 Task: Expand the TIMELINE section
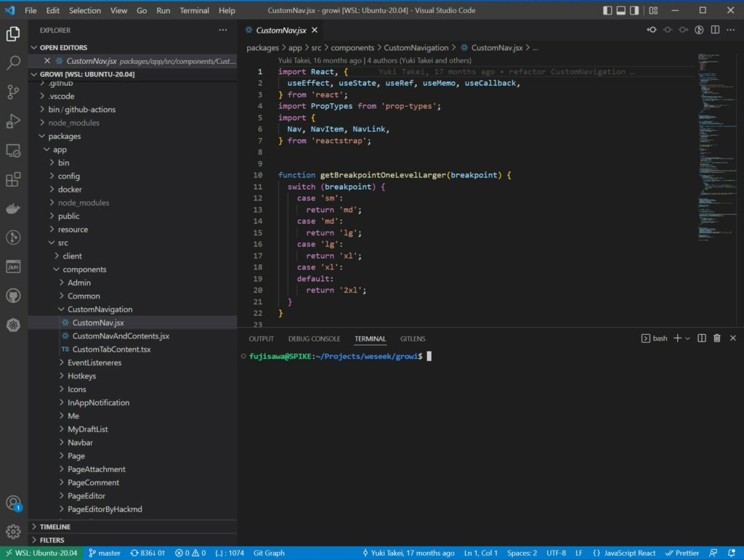click(x=55, y=527)
